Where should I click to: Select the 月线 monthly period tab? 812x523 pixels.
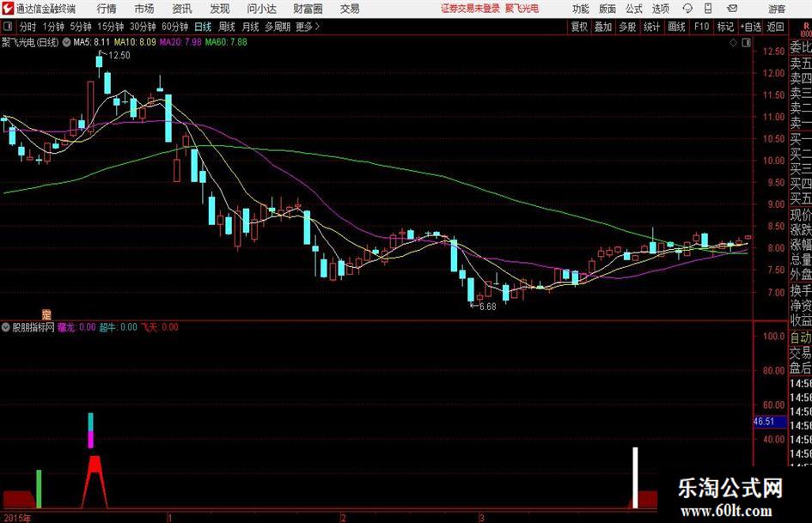coord(250,27)
